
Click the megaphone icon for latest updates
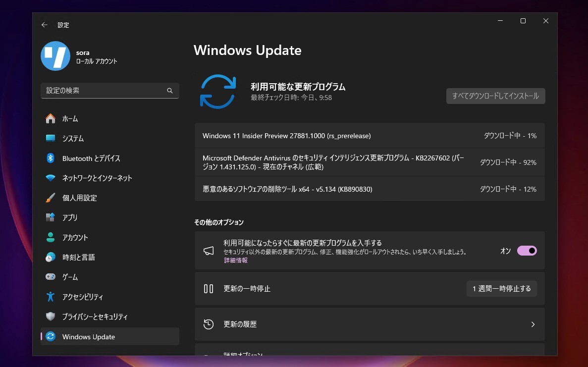point(209,251)
